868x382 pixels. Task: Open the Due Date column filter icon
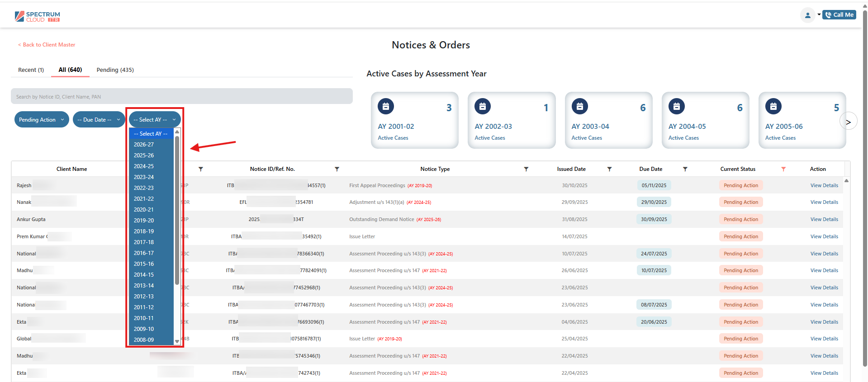(x=685, y=169)
